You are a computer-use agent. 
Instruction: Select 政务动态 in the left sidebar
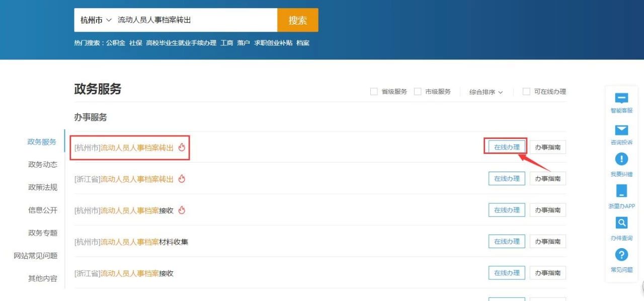click(43, 165)
